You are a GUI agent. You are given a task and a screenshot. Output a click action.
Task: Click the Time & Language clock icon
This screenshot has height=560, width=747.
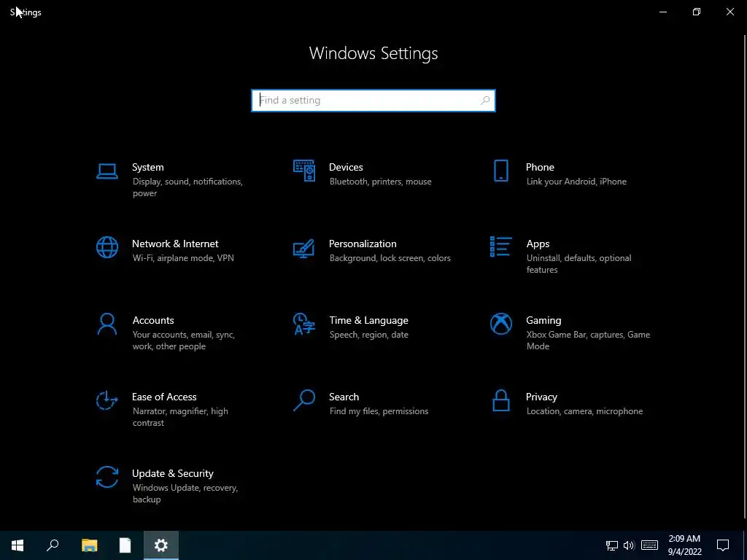(x=304, y=324)
